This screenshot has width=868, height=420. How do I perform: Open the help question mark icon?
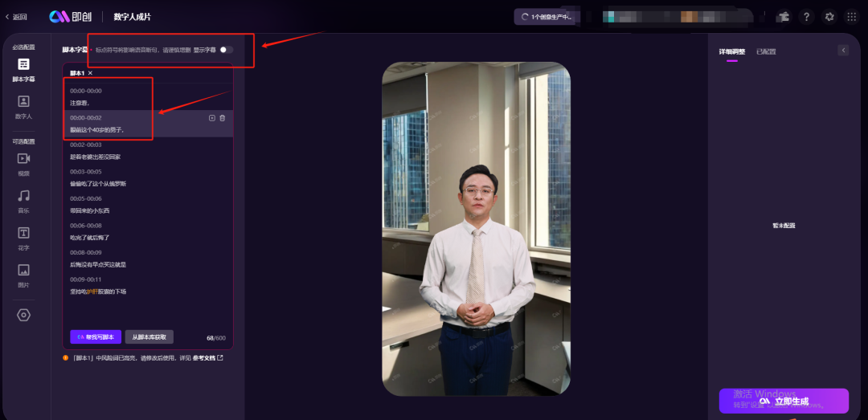pos(807,16)
